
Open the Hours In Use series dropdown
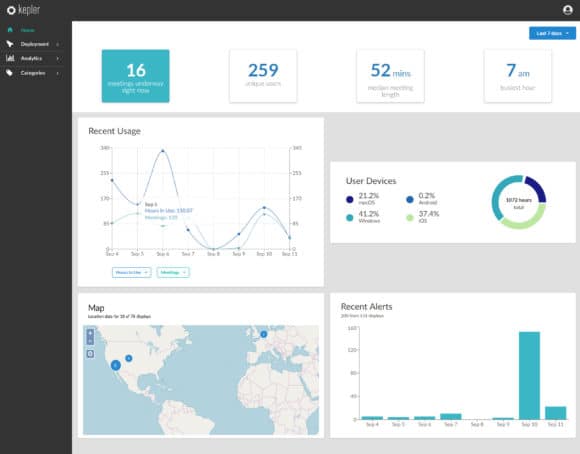(x=131, y=272)
